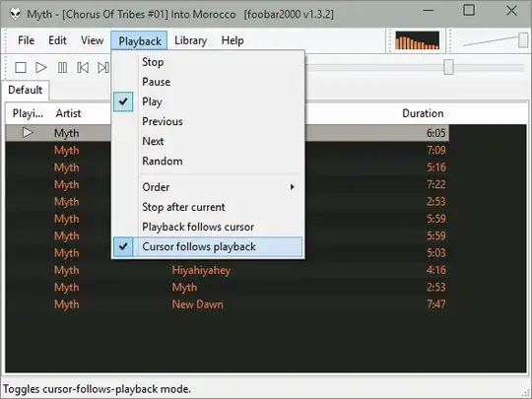
Task: Click the seekbar slider thumb
Action: click(x=449, y=67)
